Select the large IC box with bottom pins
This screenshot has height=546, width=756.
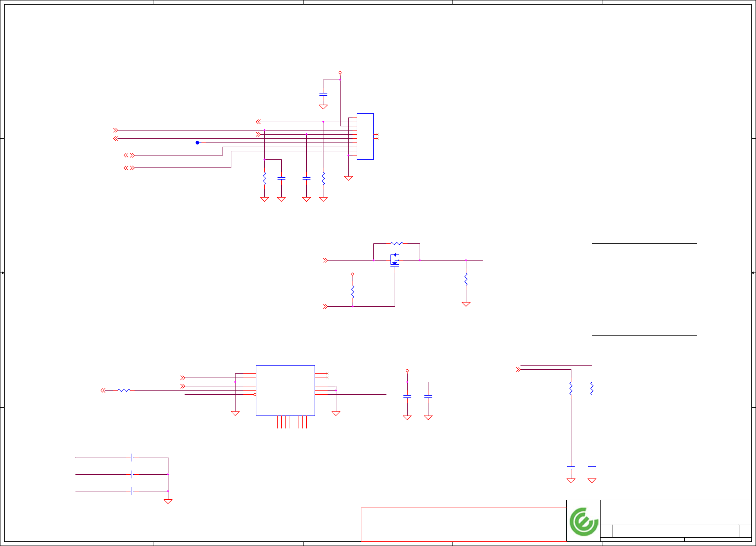pyautogui.click(x=285, y=391)
